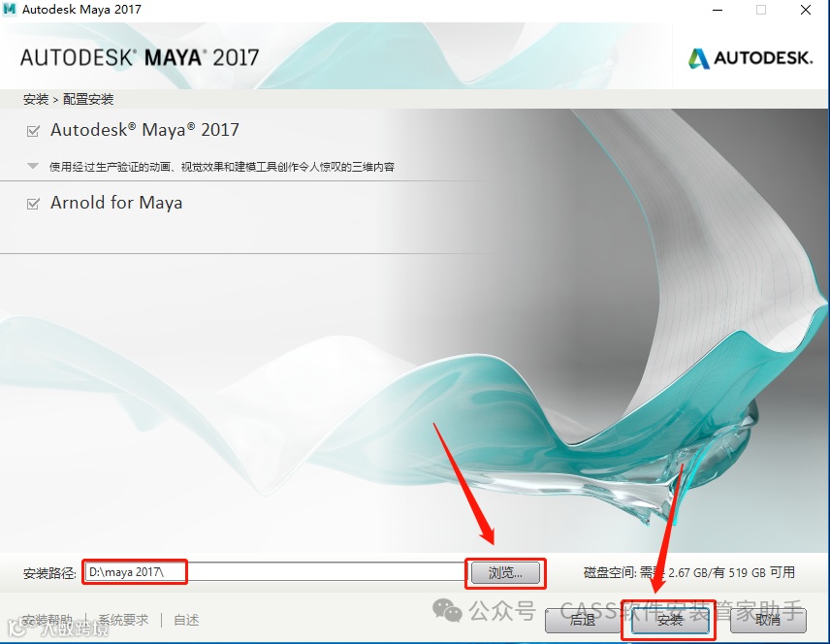The height and width of the screenshot is (644, 830).
Task: Click the 后退 back button
Action: point(583,620)
